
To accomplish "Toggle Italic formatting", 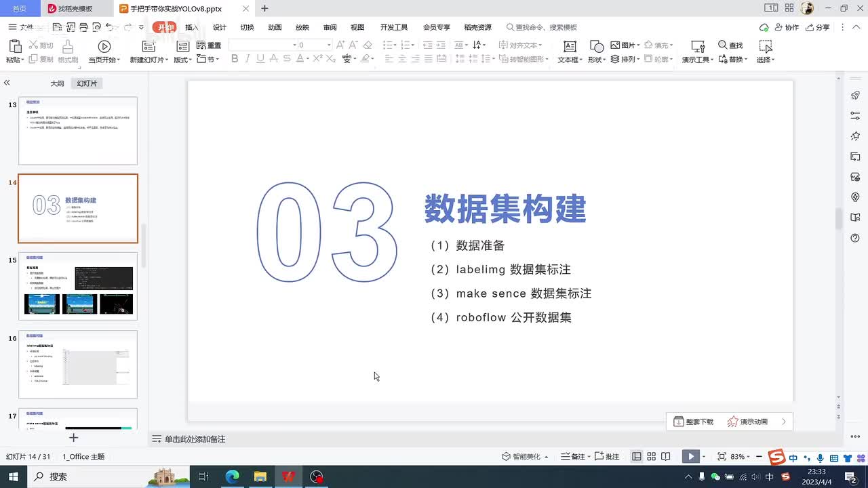I will click(248, 59).
